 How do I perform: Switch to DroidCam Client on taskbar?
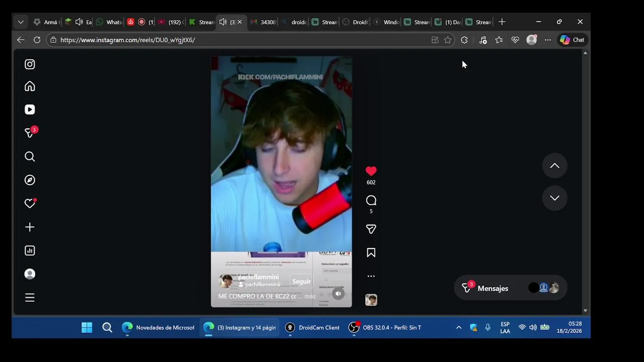tap(312, 328)
